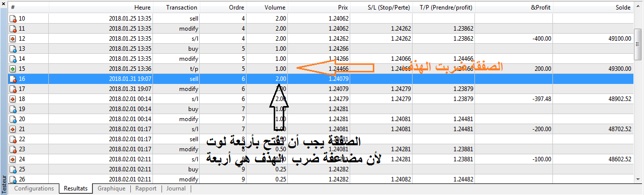Switch to the Journal tab
Viewport: 644px width, 195px height.
(176, 189)
